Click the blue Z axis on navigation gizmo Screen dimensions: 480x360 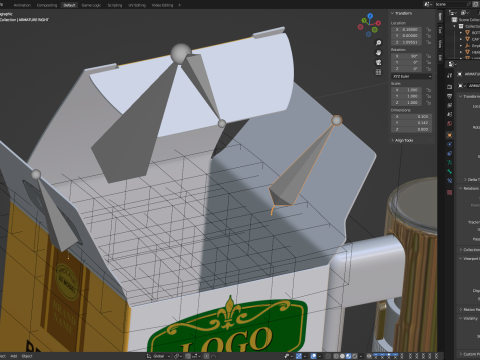coord(370,16)
